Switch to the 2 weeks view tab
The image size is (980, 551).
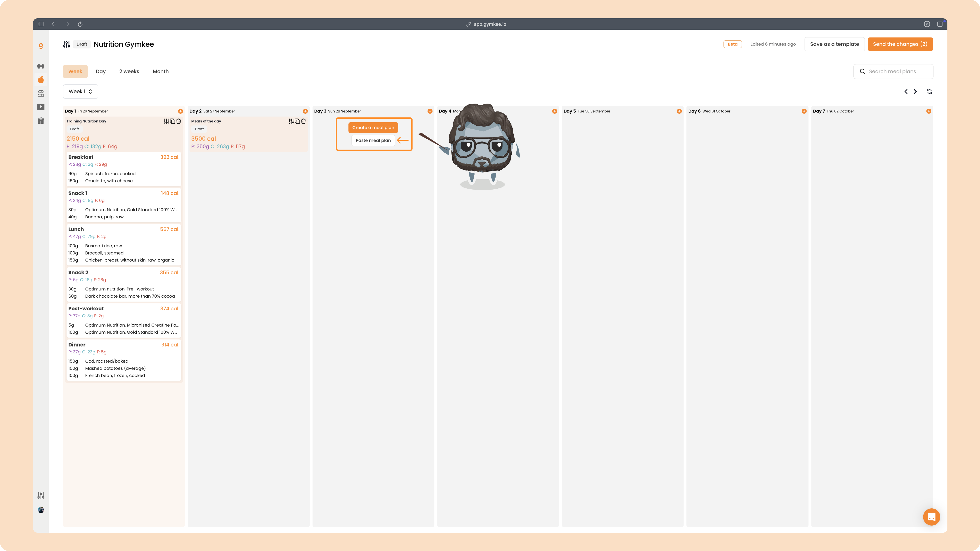pos(129,71)
